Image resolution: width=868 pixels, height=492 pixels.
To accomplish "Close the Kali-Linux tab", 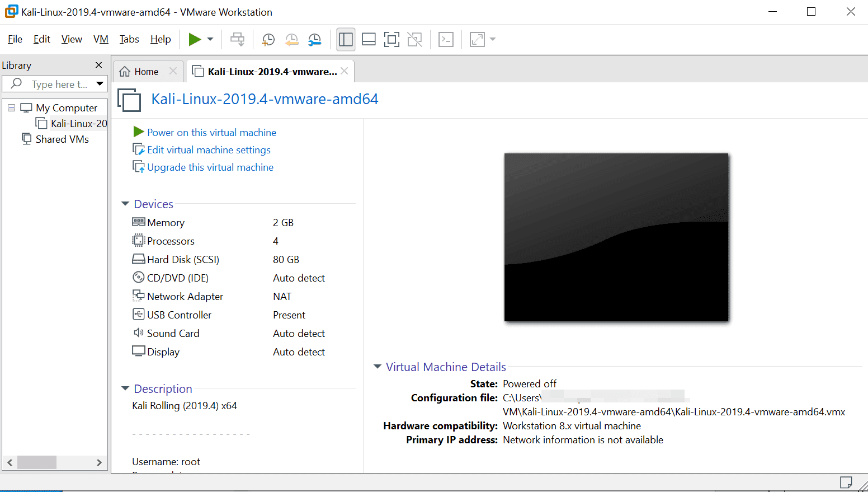I will click(345, 71).
